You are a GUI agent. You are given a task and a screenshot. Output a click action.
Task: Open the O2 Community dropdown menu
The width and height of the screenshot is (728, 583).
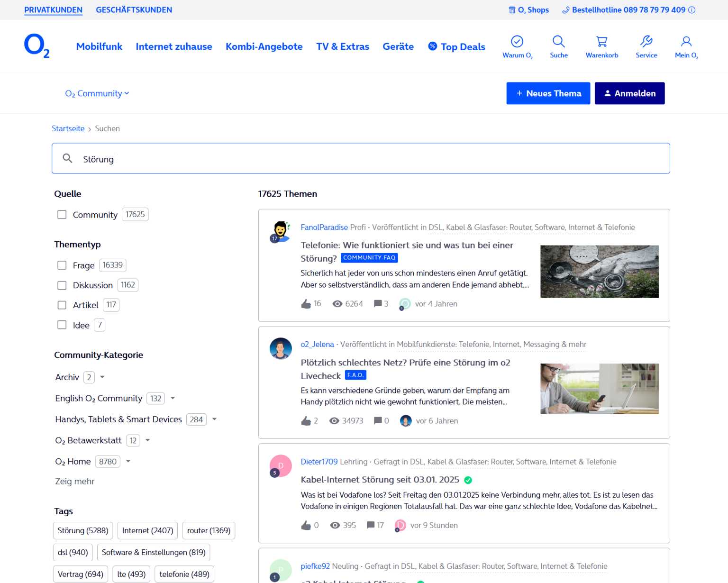(97, 93)
